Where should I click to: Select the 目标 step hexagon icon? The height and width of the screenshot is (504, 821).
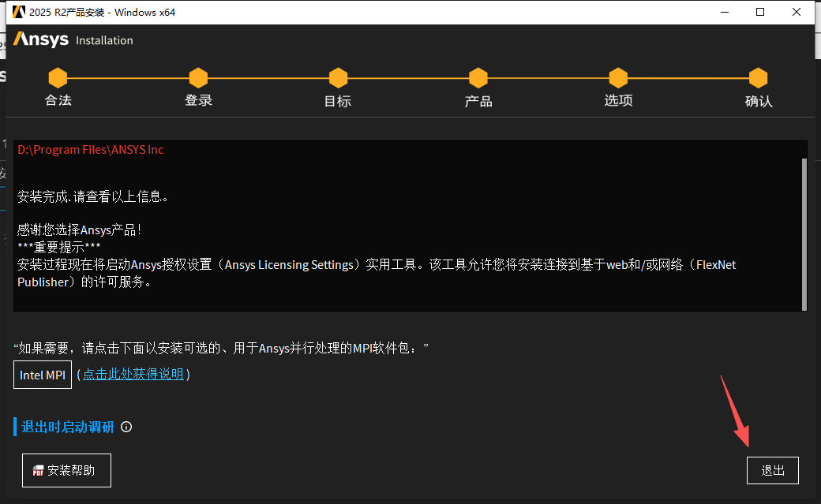tap(337, 78)
